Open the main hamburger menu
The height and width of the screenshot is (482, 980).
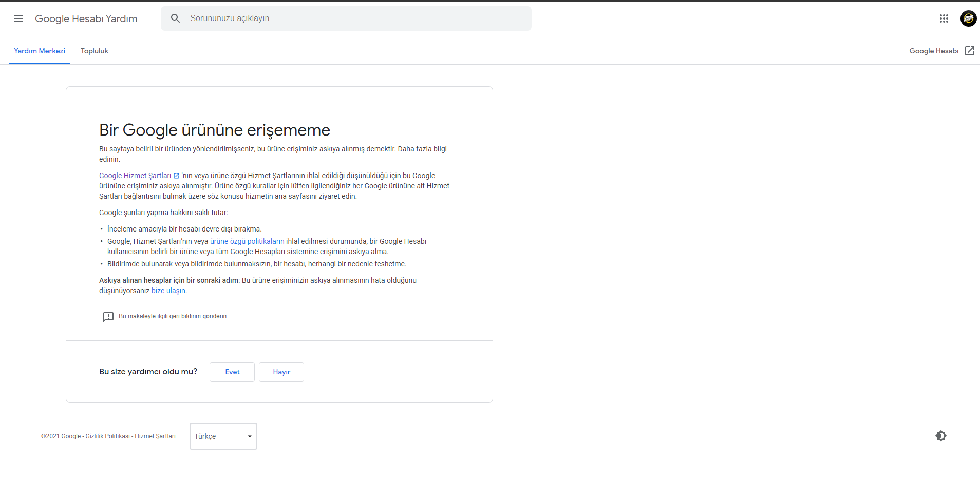point(18,18)
